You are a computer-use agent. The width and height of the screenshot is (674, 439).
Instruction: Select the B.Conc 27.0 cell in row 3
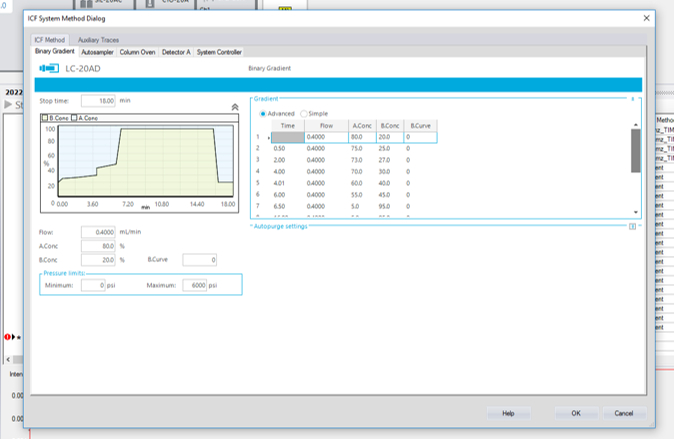click(x=390, y=160)
